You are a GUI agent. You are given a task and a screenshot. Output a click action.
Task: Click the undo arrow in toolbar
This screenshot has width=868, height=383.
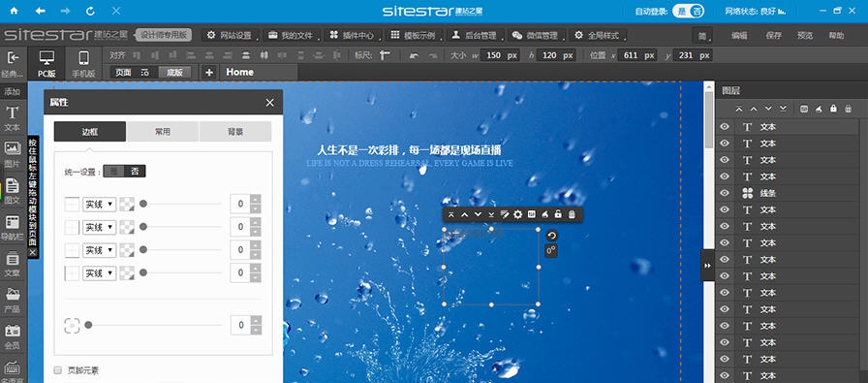pyautogui.click(x=414, y=55)
